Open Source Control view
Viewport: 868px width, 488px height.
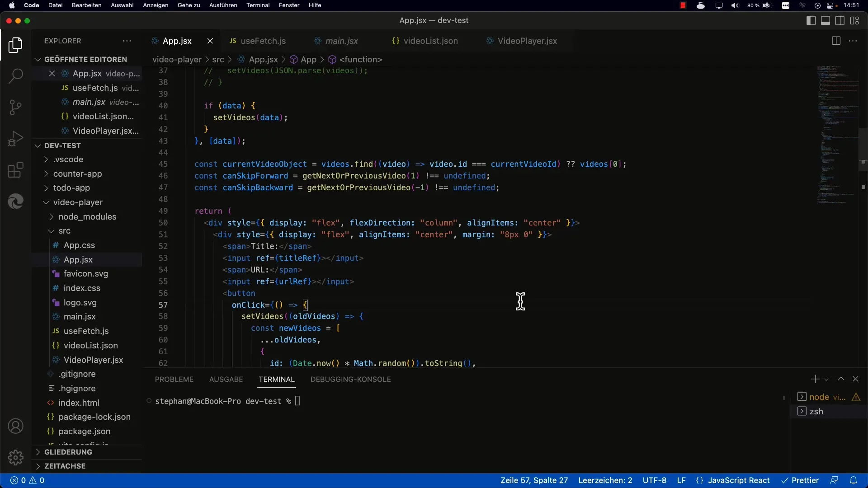coord(15,107)
